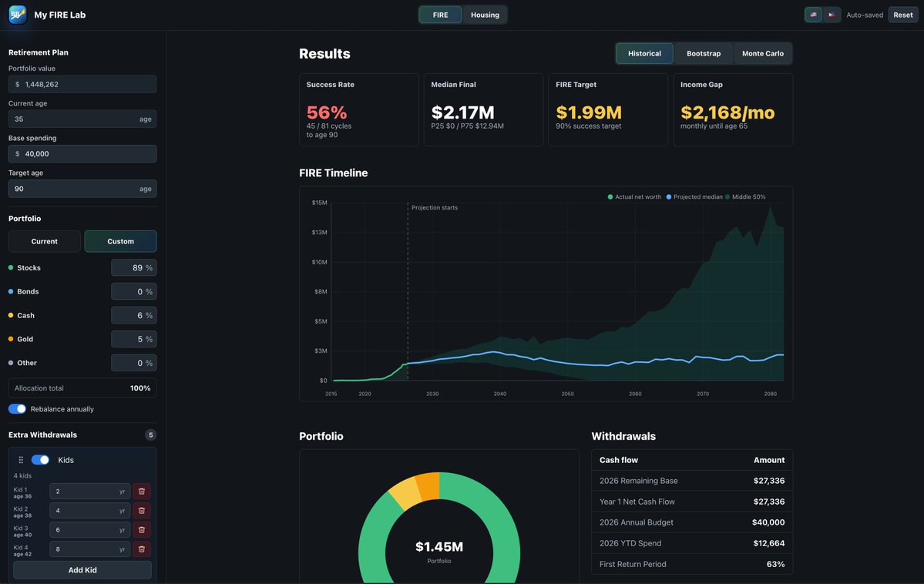Edit the Current age field
The height and width of the screenshot is (584, 924).
click(82, 119)
